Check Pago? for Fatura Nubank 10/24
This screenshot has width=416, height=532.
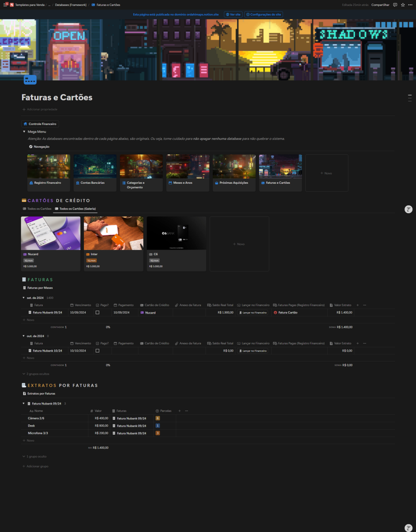[x=97, y=351]
